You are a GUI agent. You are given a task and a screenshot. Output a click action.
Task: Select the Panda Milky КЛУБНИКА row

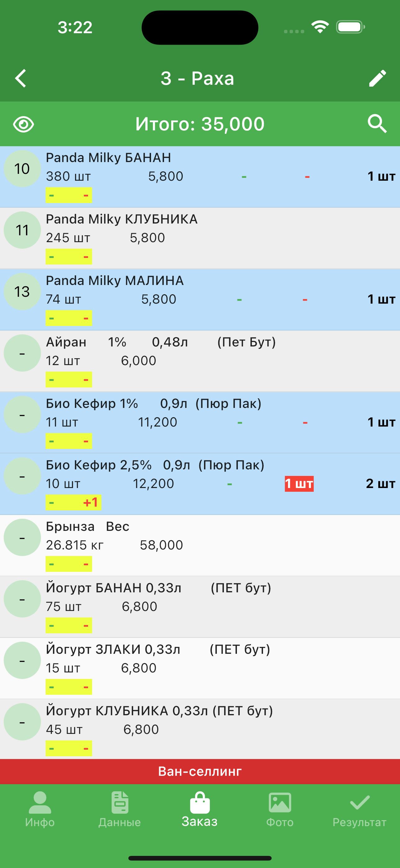[x=202, y=238]
